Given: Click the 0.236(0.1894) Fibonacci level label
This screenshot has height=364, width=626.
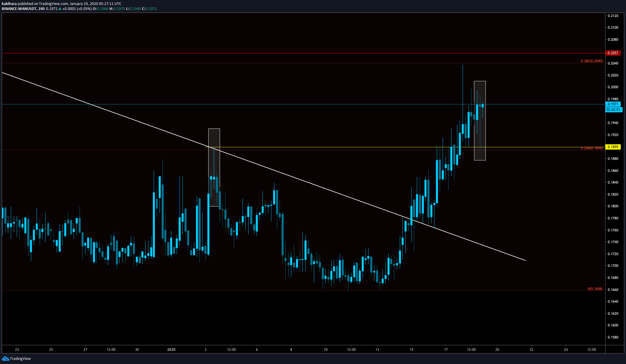Looking at the screenshot, I should point(592,148).
